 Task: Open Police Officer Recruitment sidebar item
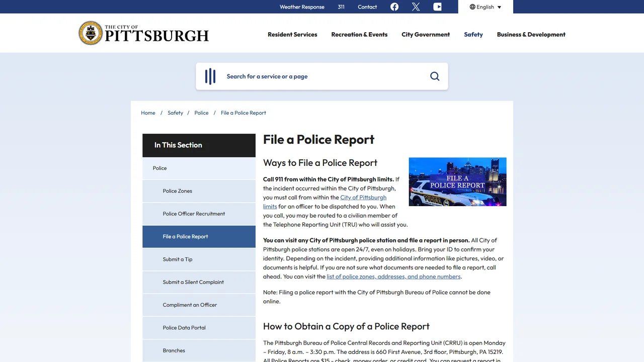tap(199, 214)
